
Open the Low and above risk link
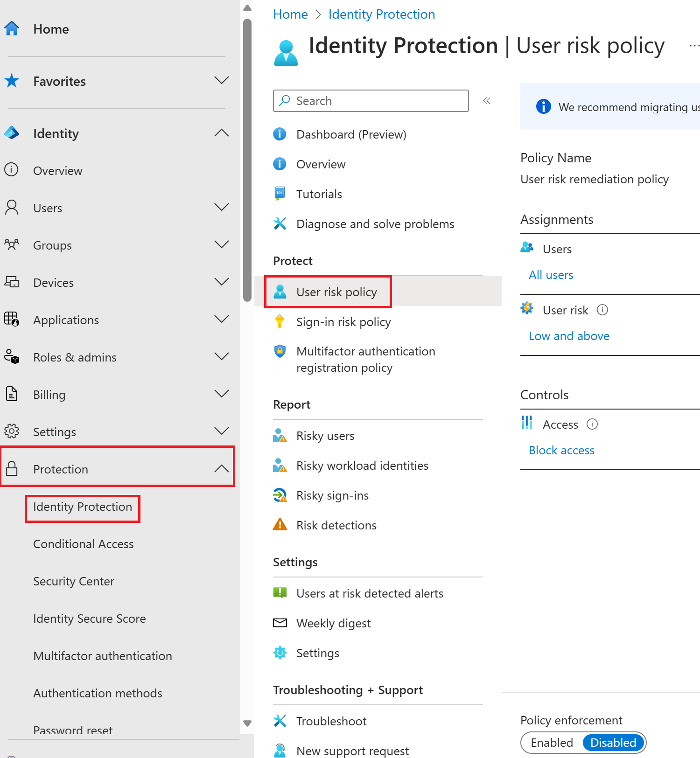569,336
